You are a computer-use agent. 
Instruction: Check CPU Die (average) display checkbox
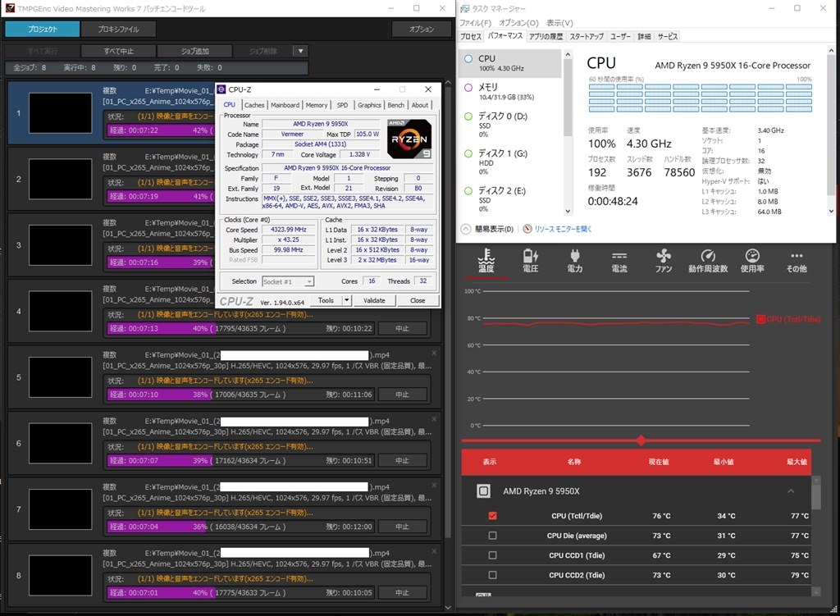click(x=492, y=536)
